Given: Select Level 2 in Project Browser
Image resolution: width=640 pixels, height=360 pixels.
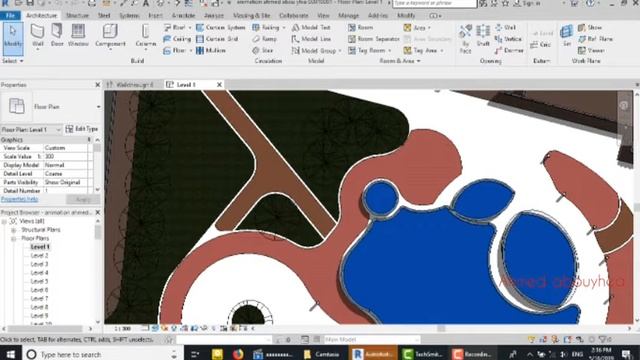Looking at the screenshot, I should [40, 256].
